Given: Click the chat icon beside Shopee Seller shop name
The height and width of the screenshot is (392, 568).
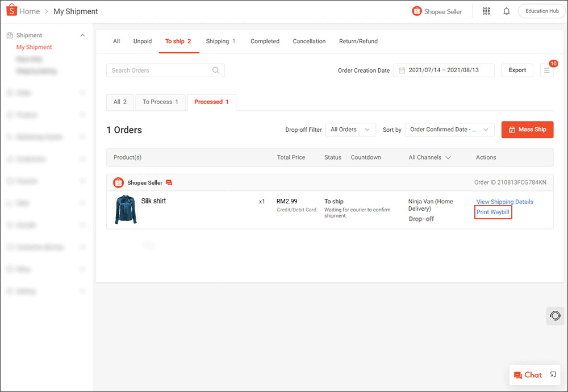Looking at the screenshot, I should 169,182.
